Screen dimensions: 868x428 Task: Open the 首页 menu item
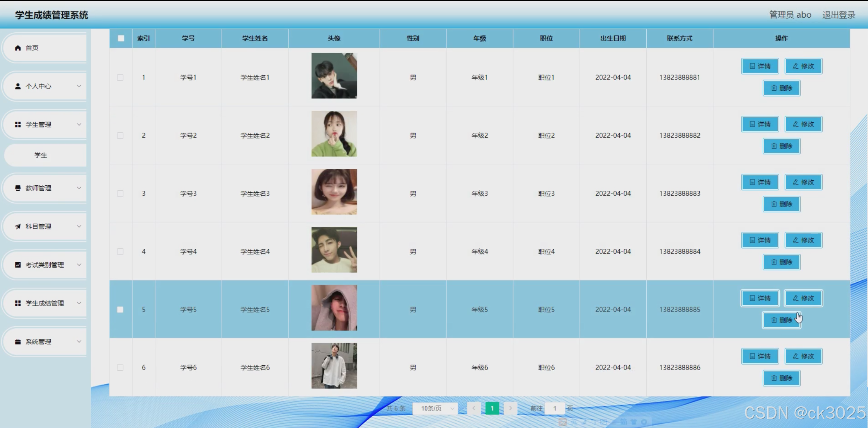32,48
